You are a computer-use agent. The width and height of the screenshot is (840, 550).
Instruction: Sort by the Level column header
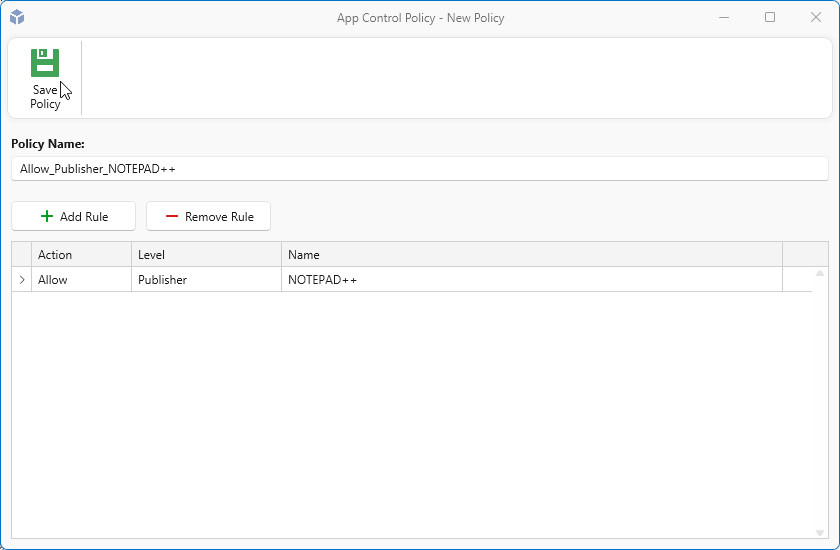coord(206,255)
